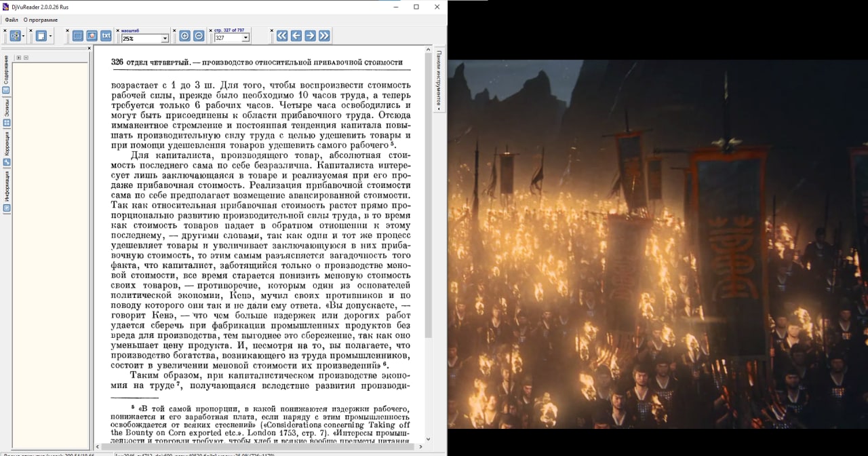Switch to image layer display icon
The height and width of the screenshot is (456, 868).
(92, 36)
